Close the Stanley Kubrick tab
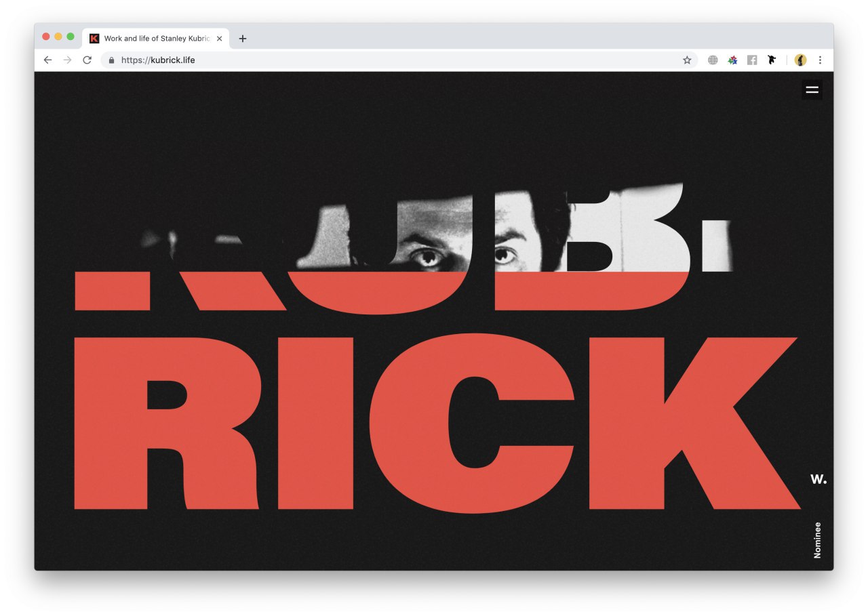The width and height of the screenshot is (868, 616). pos(219,39)
